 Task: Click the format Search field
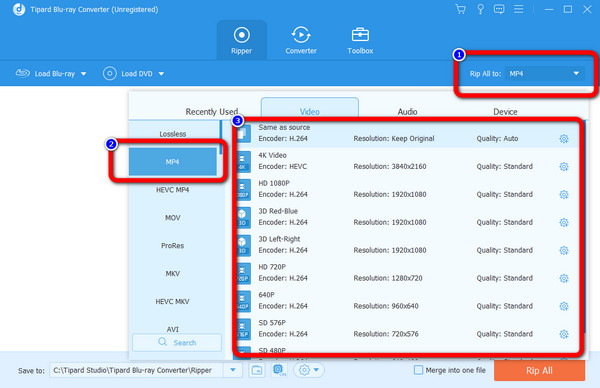(177, 342)
